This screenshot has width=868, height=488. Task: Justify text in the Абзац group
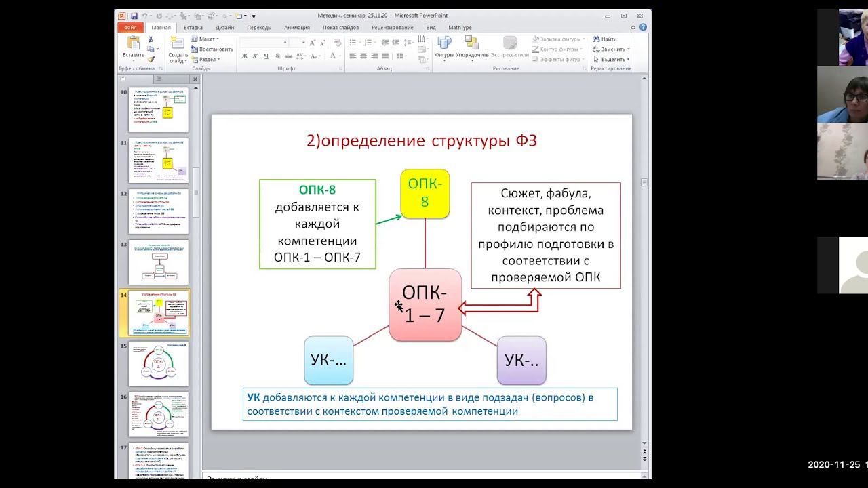click(x=385, y=56)
